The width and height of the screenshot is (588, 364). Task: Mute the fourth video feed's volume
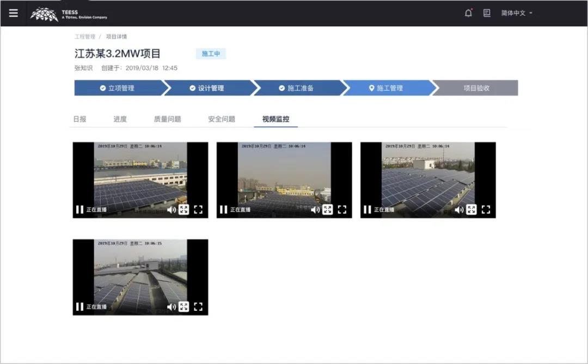point(171,307)
